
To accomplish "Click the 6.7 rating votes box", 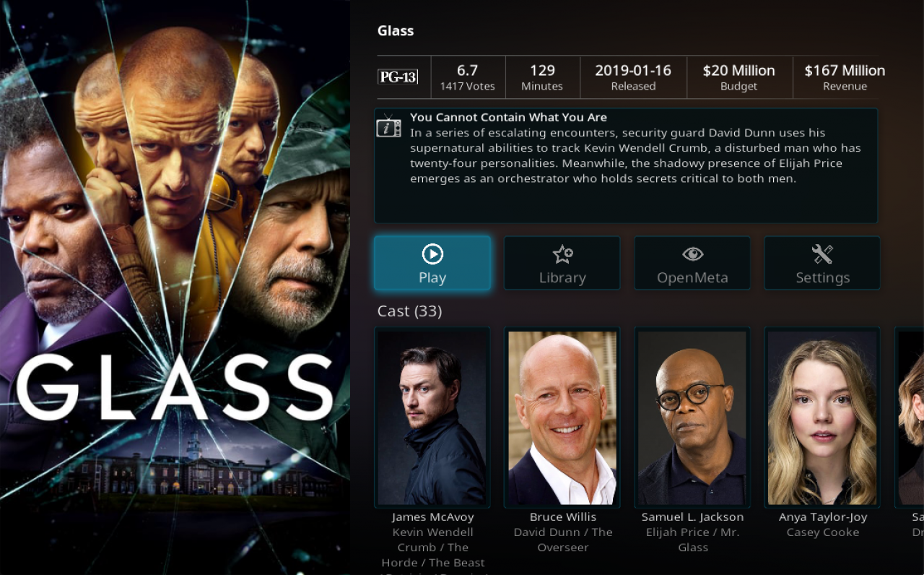I will click(468, 77).
